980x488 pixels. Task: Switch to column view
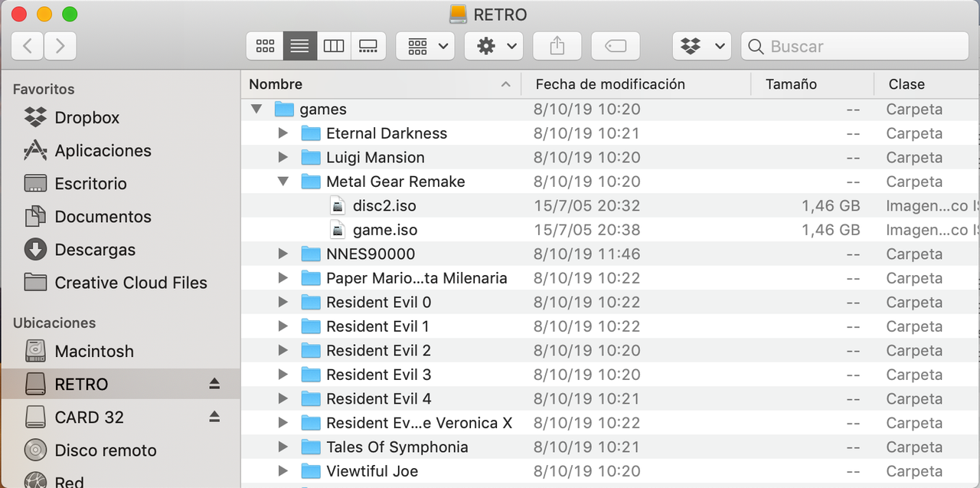[334, 46]
